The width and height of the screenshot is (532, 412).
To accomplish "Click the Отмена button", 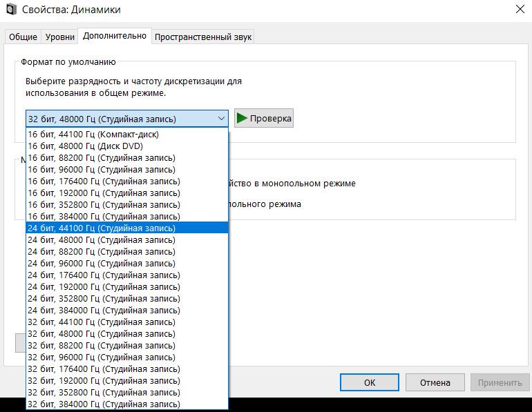I will [435, 382].
